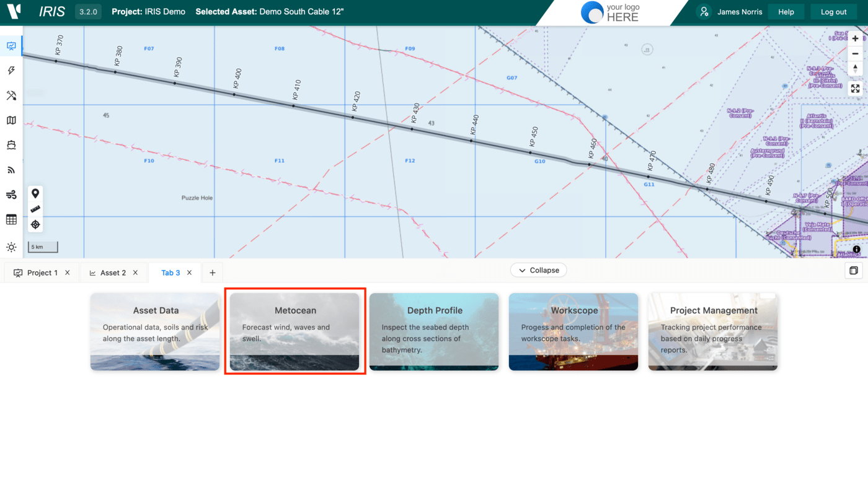Open the Depth Profile card
Viewport: 868px width, 498px height.
[434, 332]
